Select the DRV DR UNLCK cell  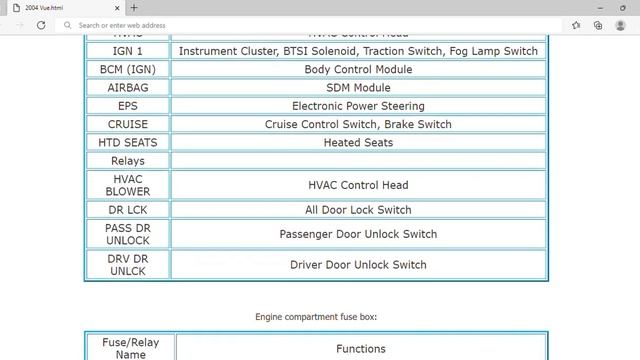(x=128, y=265)
